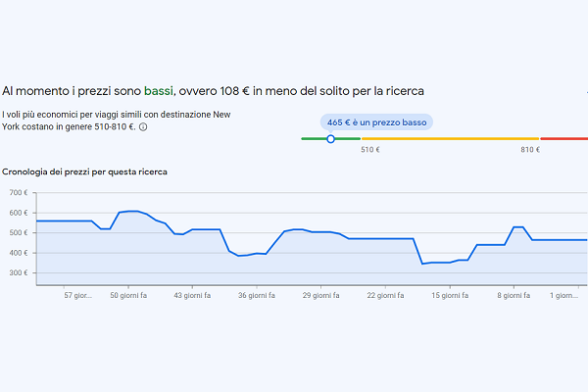Click the '22 giorni fa' axis label

385,296
